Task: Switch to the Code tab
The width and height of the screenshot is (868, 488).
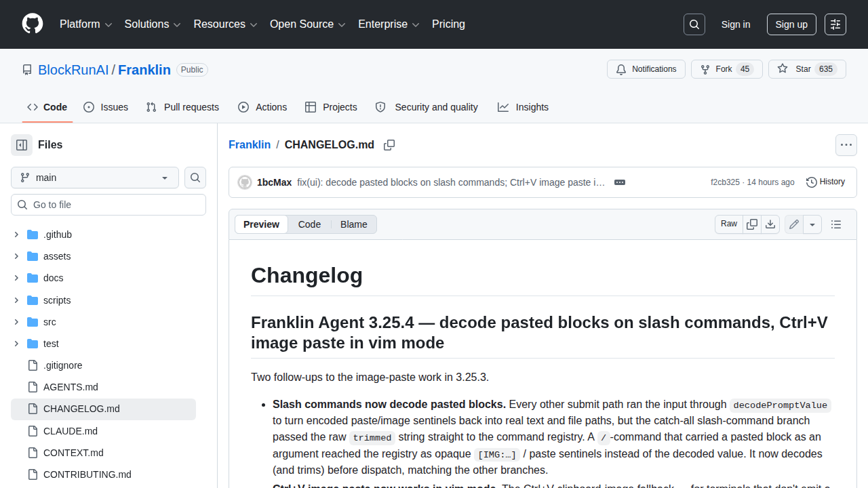Action: tap(47, 107)
